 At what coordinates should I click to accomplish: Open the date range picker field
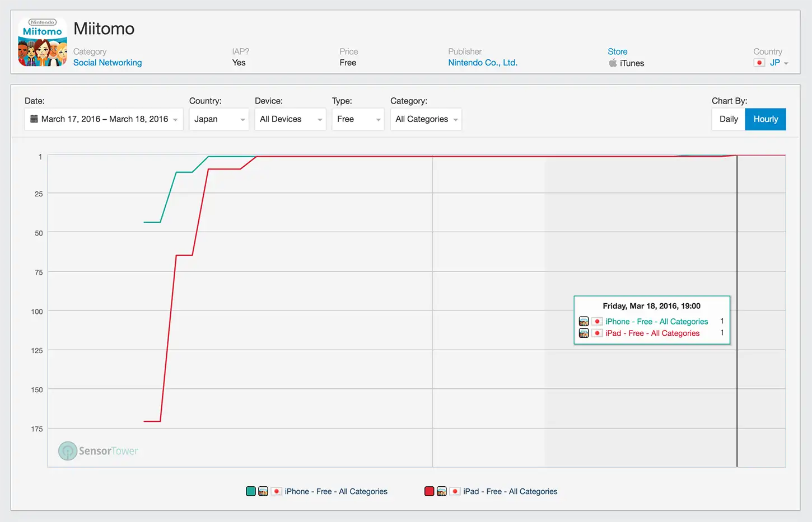click(x=104, y=119)
